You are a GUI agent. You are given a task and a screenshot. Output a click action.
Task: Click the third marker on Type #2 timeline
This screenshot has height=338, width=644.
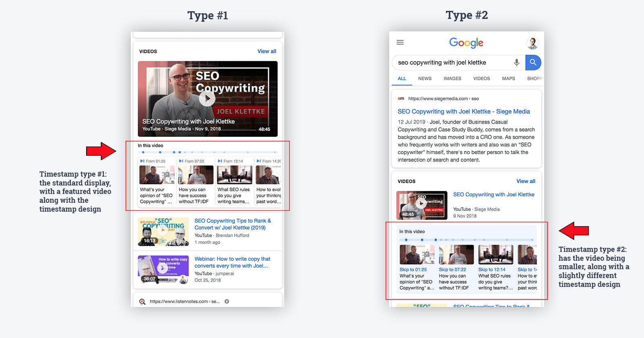[x=436, y=240]
